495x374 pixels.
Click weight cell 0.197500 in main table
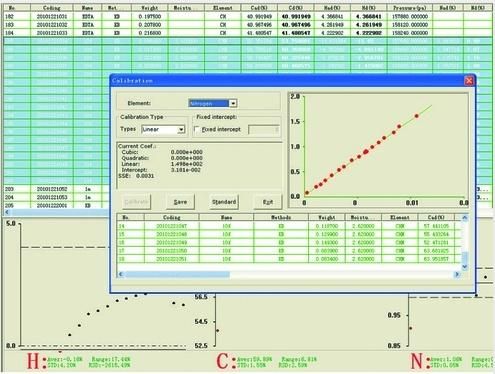[x=150, y=16]
